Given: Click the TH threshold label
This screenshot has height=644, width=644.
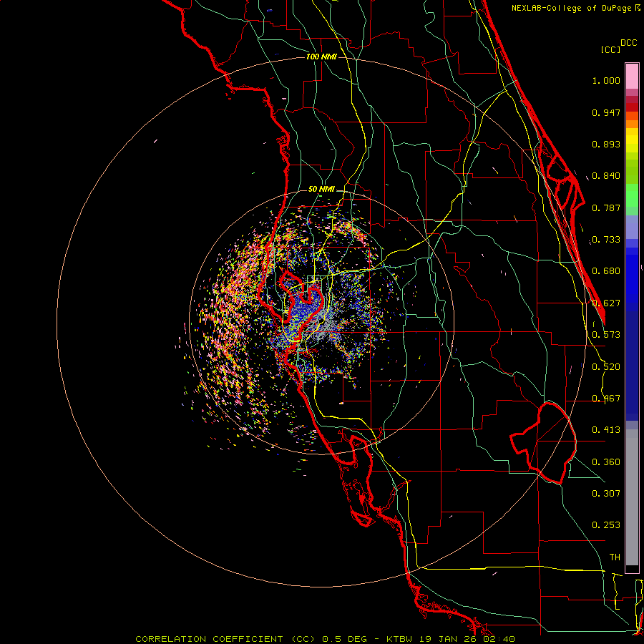Looking at the screenshot, I should tap(615, 557).
